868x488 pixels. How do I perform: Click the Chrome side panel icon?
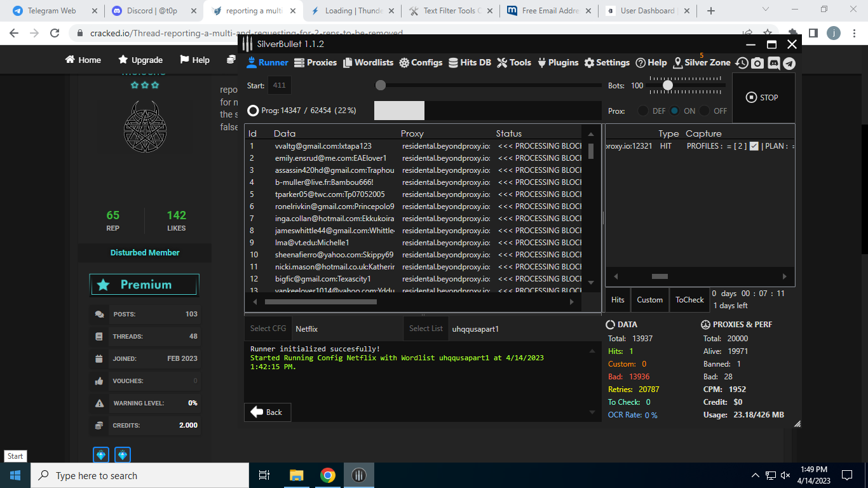[x=813, y=33]
